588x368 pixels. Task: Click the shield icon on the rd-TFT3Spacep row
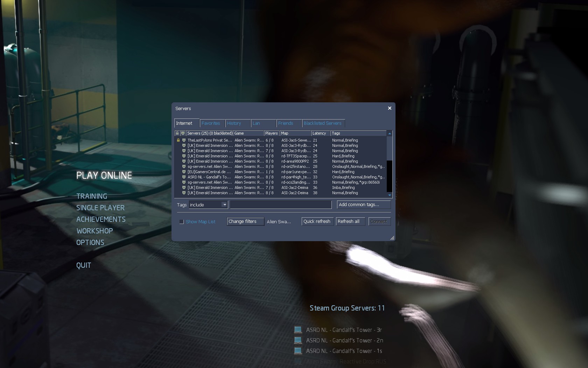coord(184,156)
